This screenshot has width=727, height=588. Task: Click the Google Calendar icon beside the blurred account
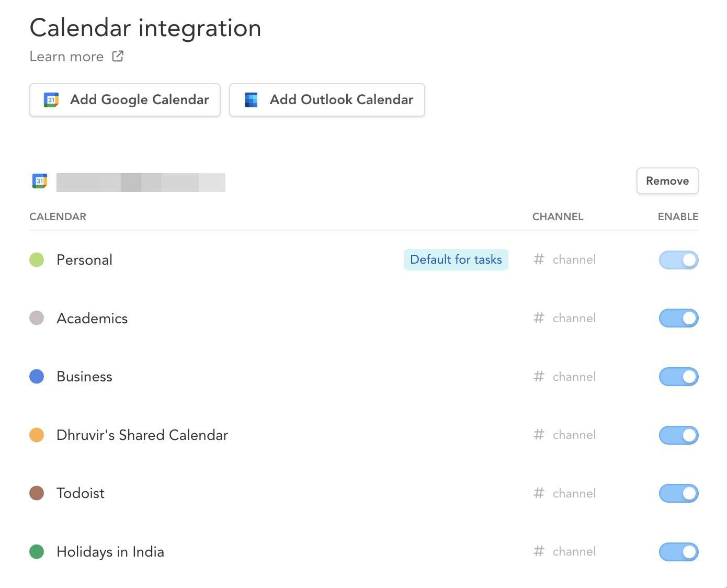[40, 181]
